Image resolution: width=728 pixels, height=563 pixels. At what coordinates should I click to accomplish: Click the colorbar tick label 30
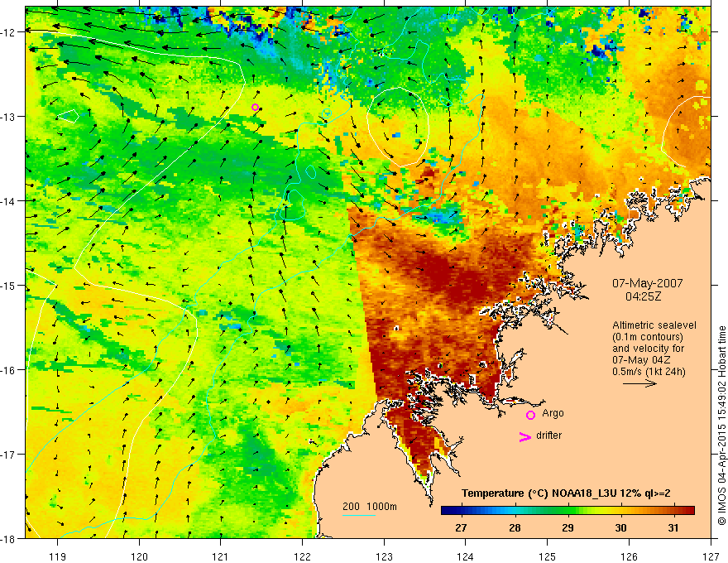click(620, 527)
